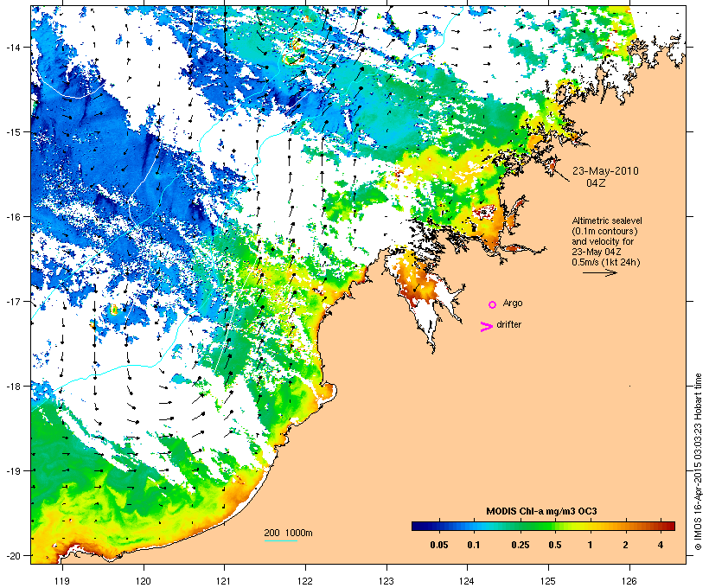709x588 pixels.
Task: Click the 'MODIS Chl-a mg/m3 OC3' title
Action: (x=542, y=511)
